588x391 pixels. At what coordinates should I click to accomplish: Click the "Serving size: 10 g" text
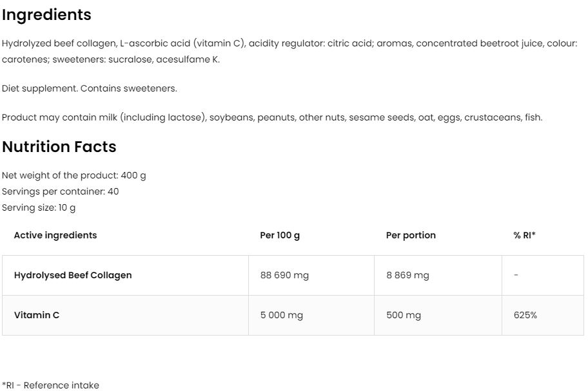click(39, 207)
